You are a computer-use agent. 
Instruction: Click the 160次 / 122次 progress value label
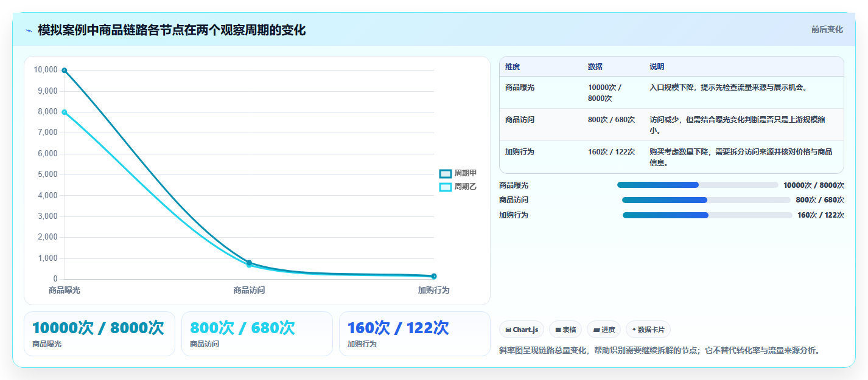point(821,215)
